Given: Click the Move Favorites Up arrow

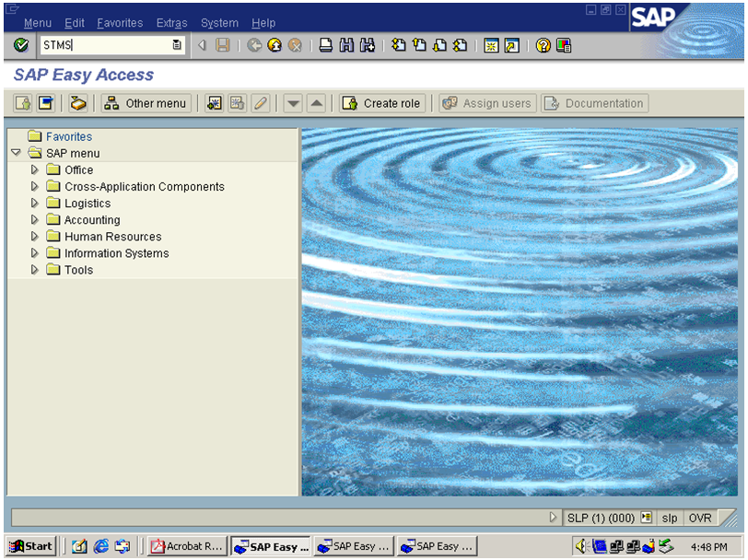Looking at the screenshot, I should [316, 103].
